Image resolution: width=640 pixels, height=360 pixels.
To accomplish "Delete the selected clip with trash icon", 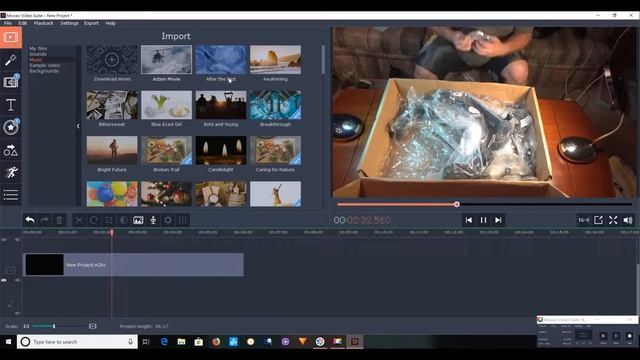I will click(59, 220).
